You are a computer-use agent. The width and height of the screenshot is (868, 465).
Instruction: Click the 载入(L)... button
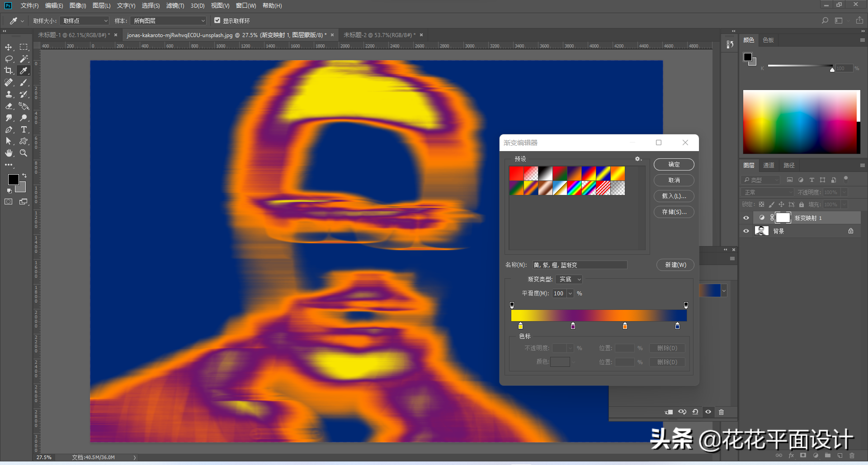[x=674, y=196]
